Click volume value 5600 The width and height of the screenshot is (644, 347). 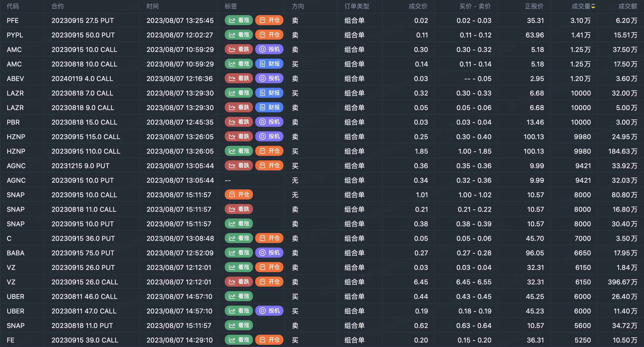point(583,325)
